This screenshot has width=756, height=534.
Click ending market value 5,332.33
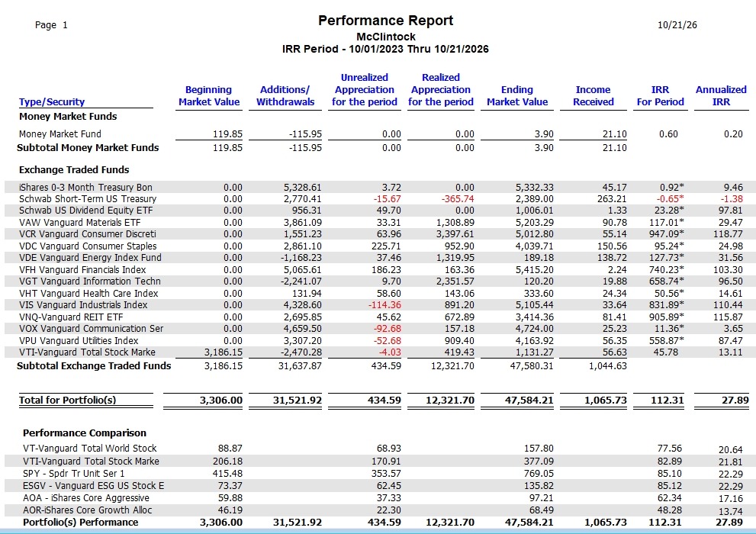coord(534,187)
